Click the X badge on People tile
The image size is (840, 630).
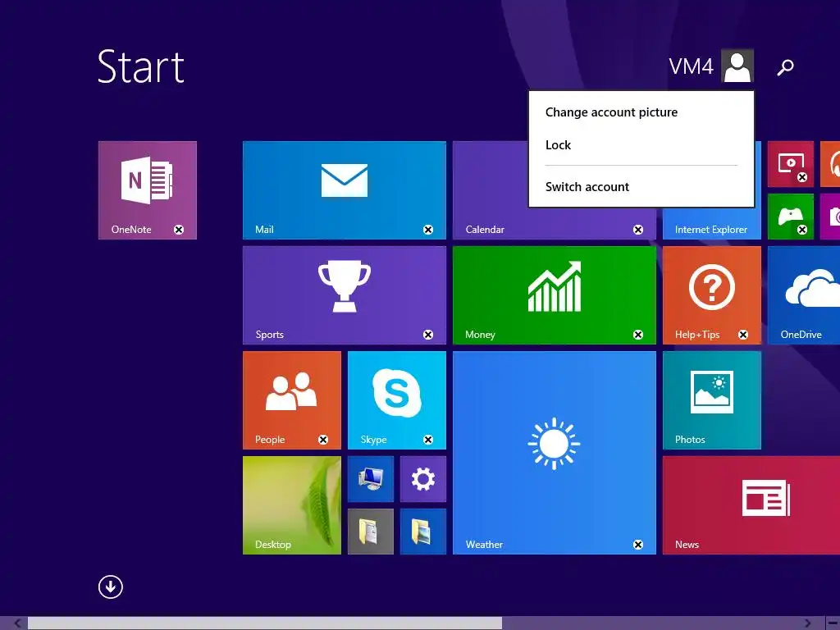pyautogui.click(x=323, y=440)
